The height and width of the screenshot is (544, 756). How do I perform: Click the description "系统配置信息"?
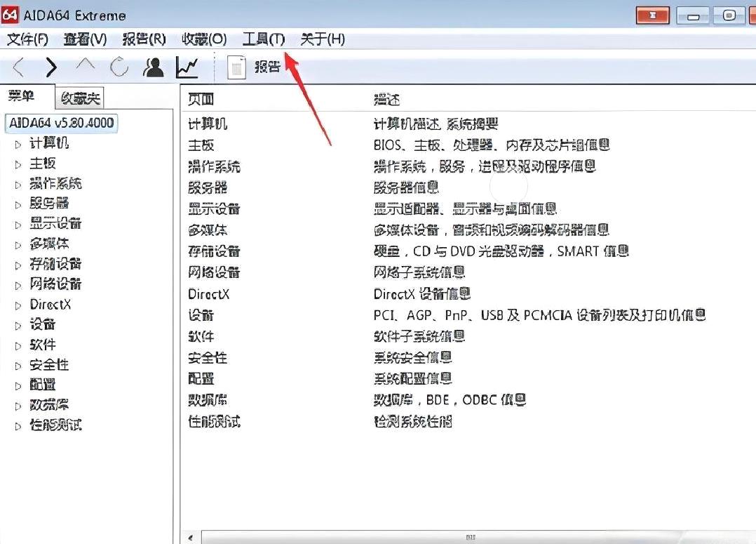(x=412, y=378)
